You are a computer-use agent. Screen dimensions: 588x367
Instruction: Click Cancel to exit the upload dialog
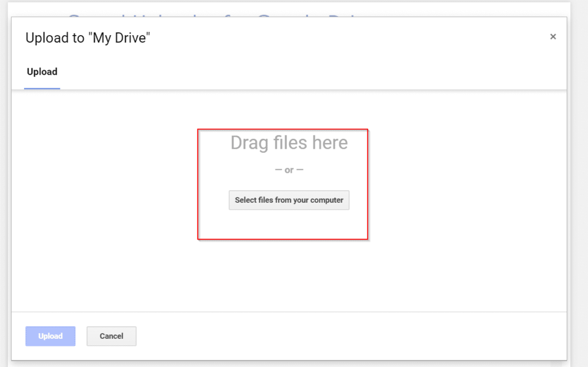(111, 336)
